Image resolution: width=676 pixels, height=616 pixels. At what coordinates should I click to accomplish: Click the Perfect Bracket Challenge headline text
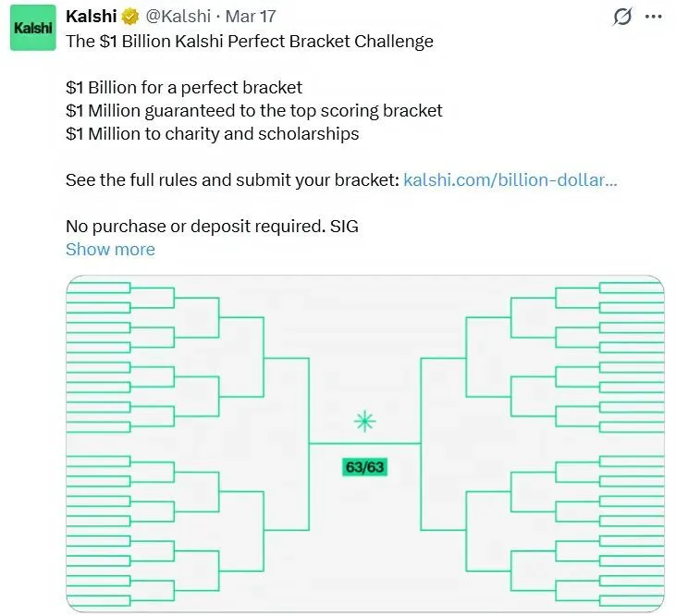point(250,41)
